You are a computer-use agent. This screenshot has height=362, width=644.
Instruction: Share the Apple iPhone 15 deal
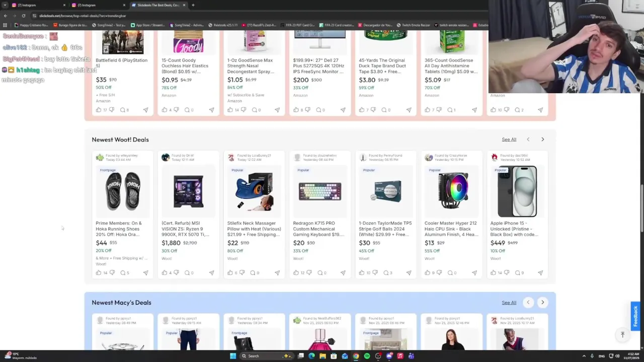(540, 273)
